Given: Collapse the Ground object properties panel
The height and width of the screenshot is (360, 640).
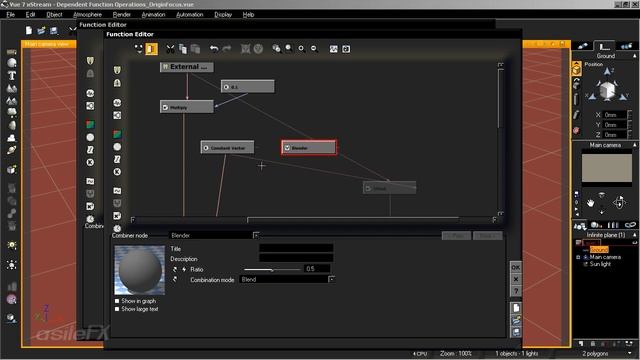Looking at the screenshot, I should point(634,56).
